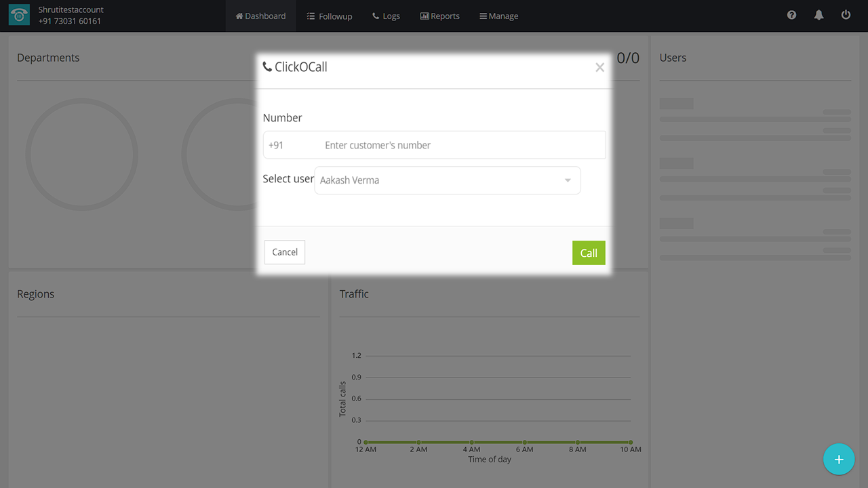Close the ClickOCall dialog with X

pyautogui.click(x=599, y=67)
